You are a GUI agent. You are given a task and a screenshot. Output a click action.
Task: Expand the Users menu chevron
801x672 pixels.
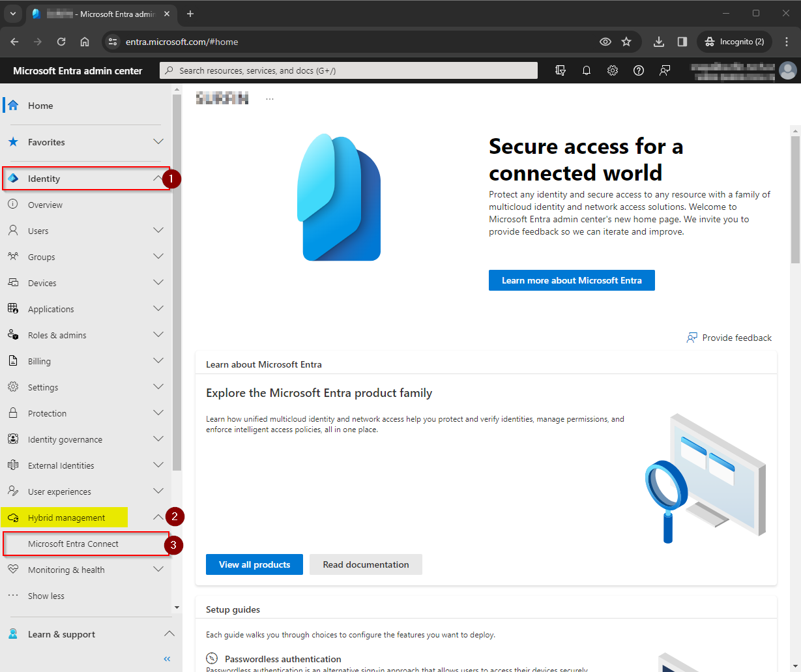point(158,230)
